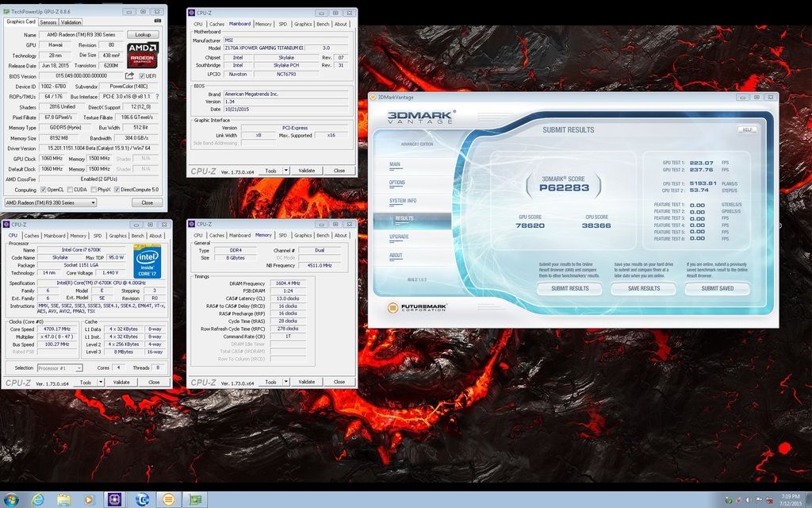
Task: Click the volume speaker tray icon
Action: (748, 500)
